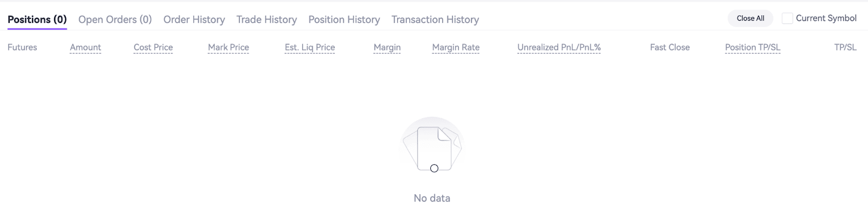Image resolution: width=868 pixels, height=223 pixels.
Task: Click the Unrealized PnL/PnL% header
Action: click(559, 47)
